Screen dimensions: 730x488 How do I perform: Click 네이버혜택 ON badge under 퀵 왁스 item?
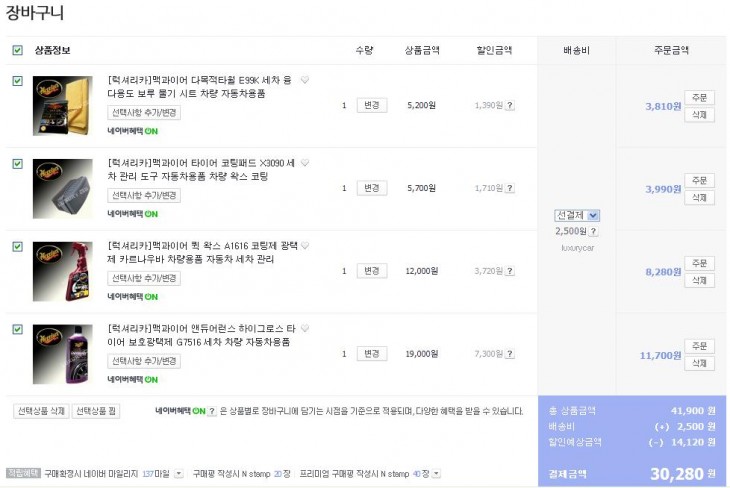[x=133, y=297]
